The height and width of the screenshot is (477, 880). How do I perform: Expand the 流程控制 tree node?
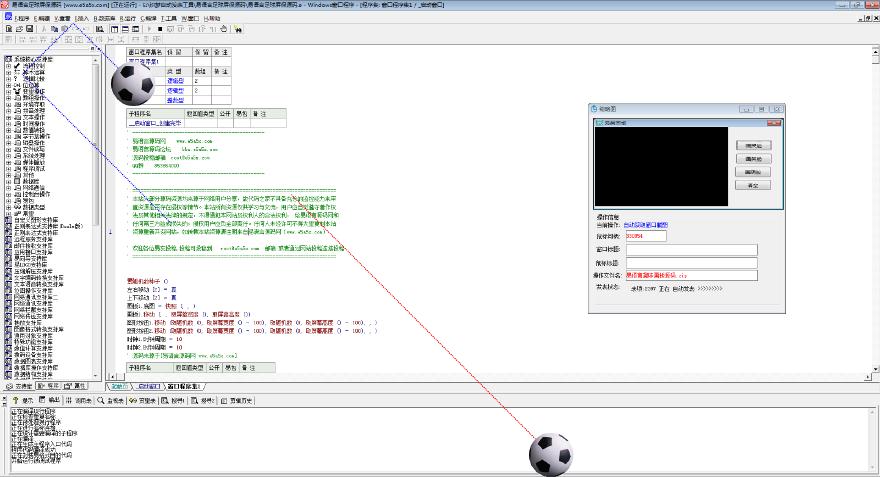click(8, 66)
